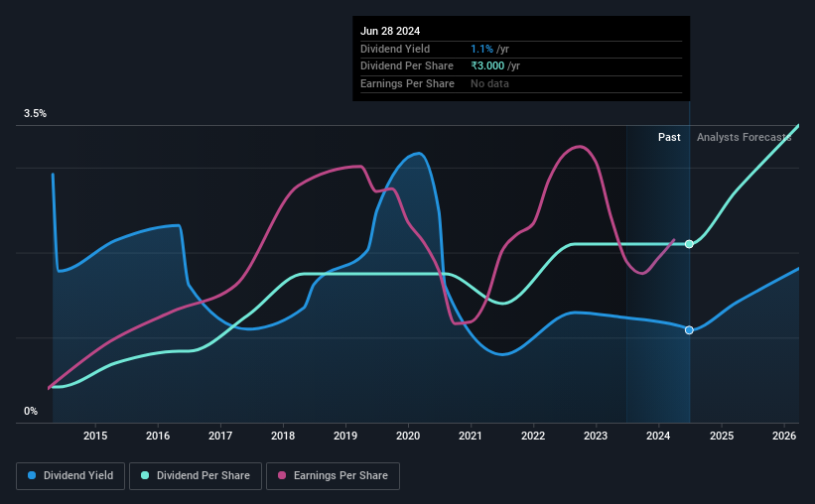
Task: Click the Earnings Per Share row label in tooltip
Action: 407,83
